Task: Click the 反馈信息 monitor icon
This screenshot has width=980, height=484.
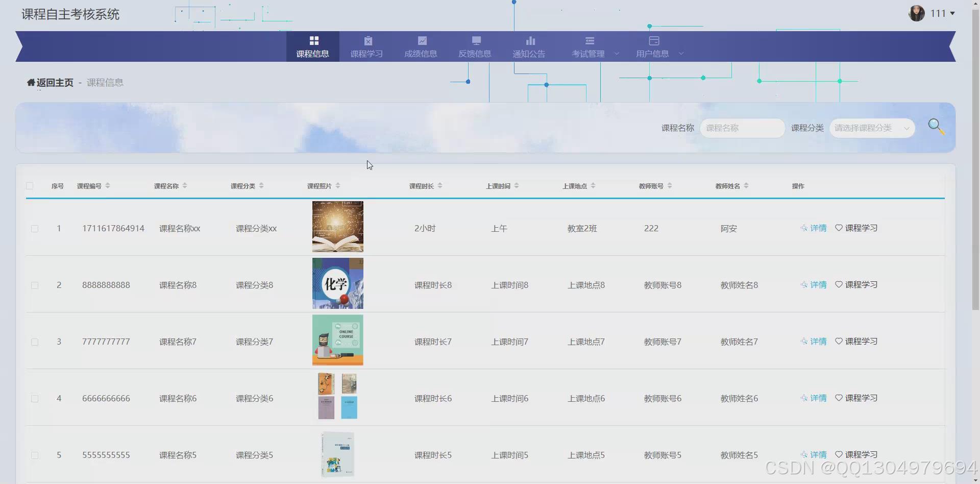Action: click(475, 40)
